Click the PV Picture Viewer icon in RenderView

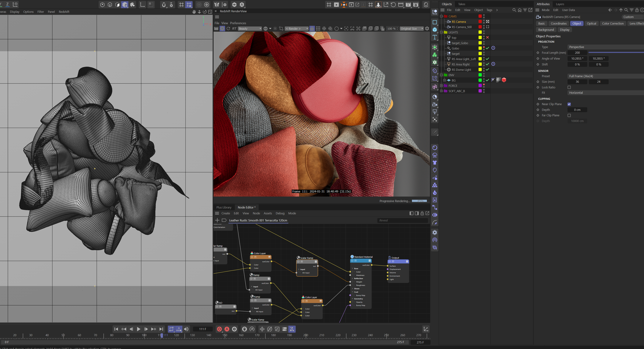(376, 29)
